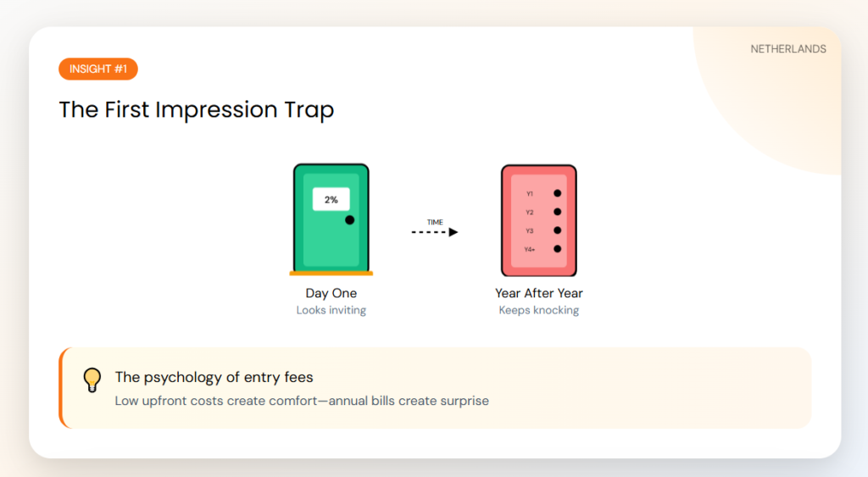Viewport: 868px width, 477px height.
Task: Click the lightbulb icon
Action: point(92,380)
